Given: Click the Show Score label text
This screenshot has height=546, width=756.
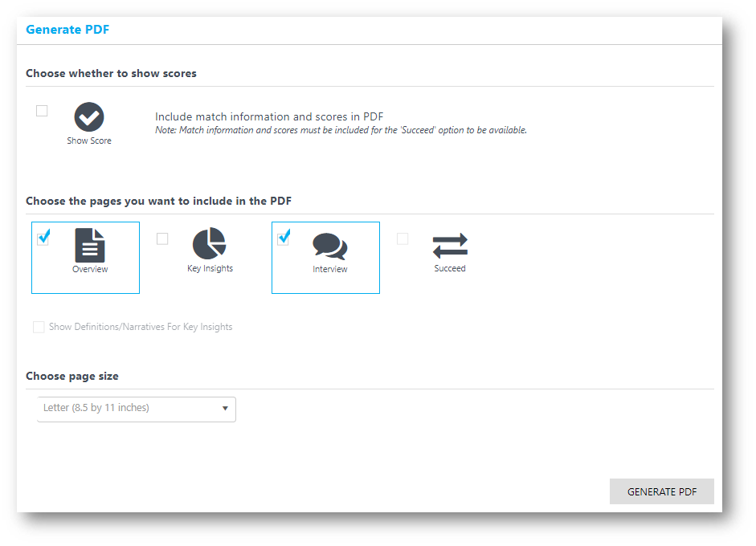Looking at the screenshot, I should [x=89, y=141].
